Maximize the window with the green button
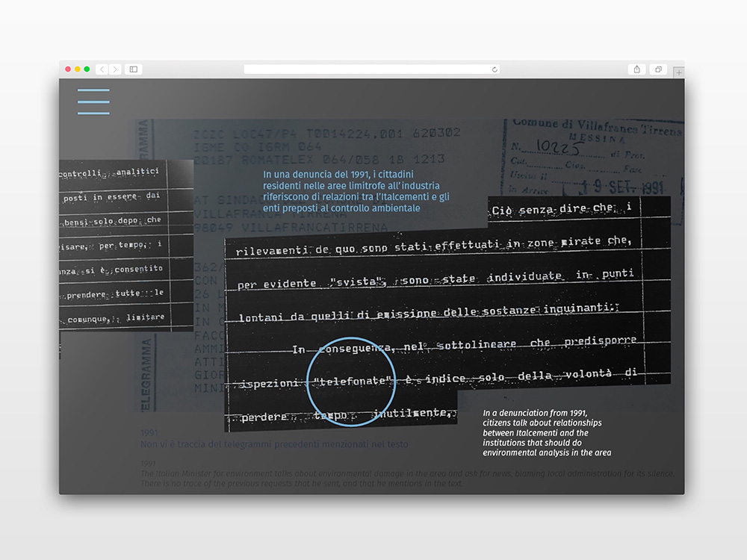The width and height of the screenshot is (747, 560). coord(87,69)
